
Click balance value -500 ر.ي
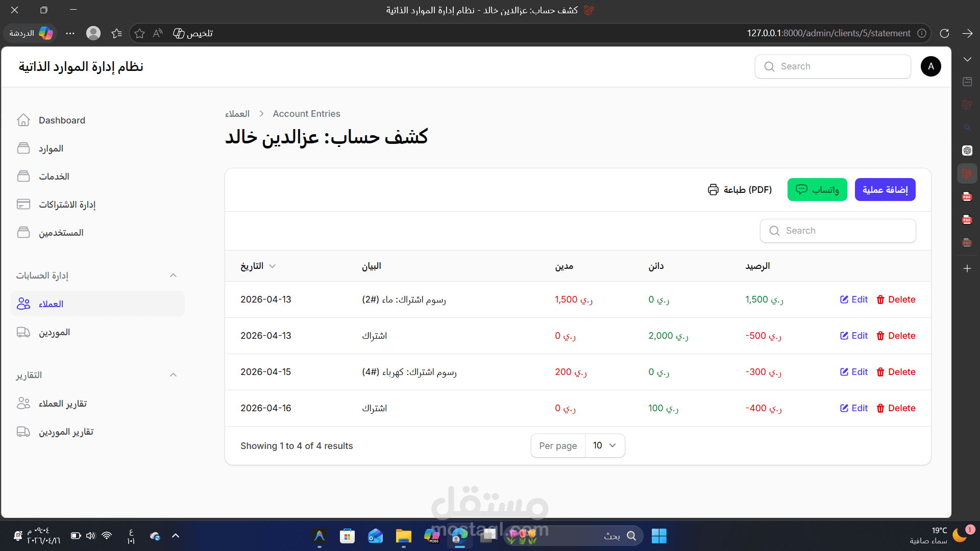point(764,336)
